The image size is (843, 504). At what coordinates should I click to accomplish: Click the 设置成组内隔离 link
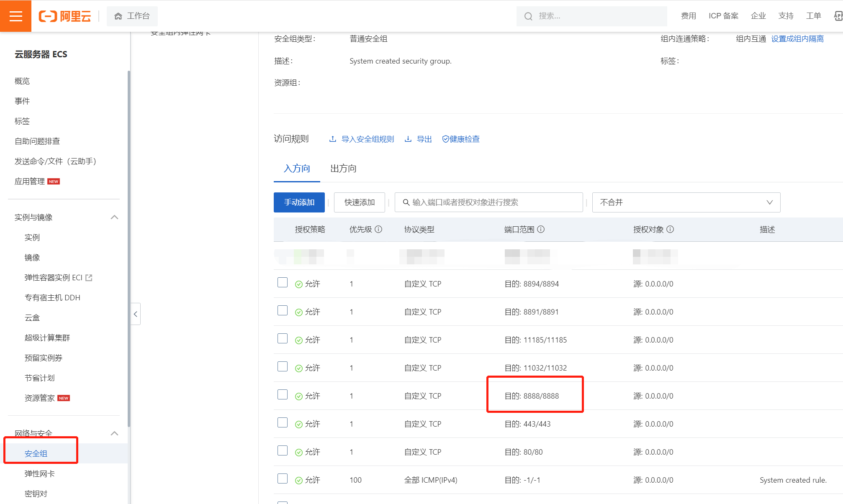[x=797, y=39]
